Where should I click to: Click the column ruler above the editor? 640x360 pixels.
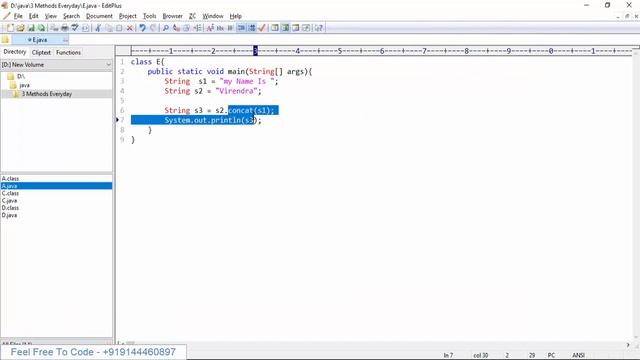(381, 51)
